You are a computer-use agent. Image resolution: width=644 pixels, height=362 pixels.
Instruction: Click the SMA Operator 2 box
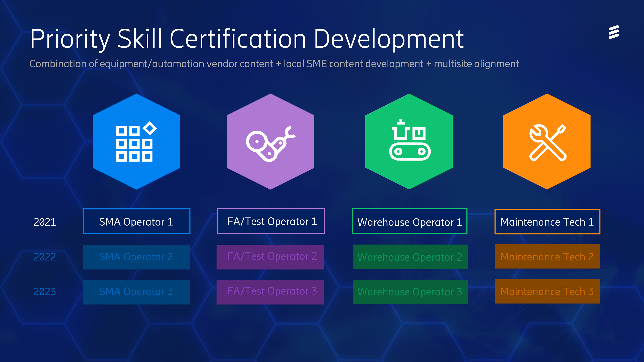tap(137, 257)
